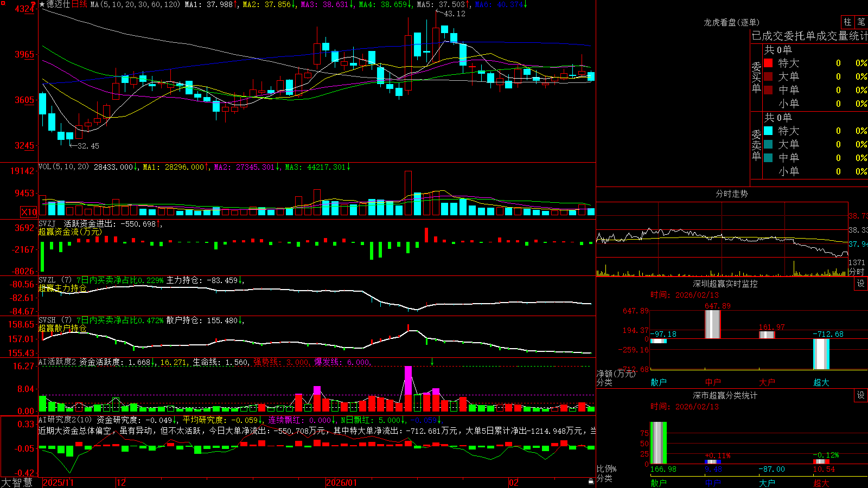
Task: Click the 深圳超赢实时监控 title
Action: click(725, 284)
